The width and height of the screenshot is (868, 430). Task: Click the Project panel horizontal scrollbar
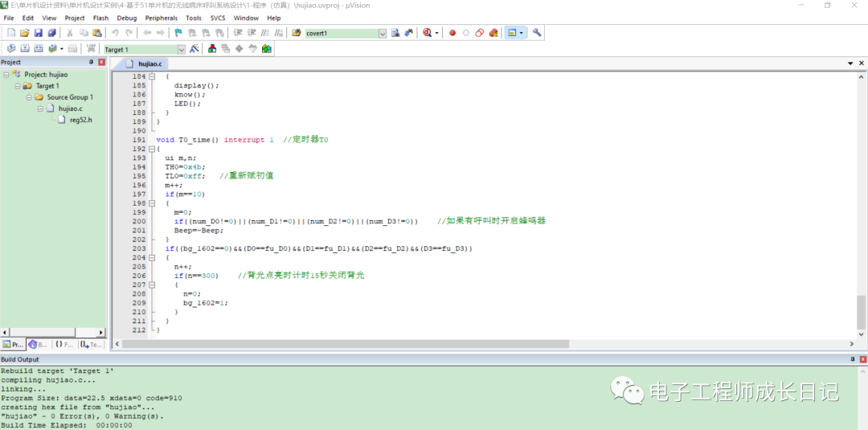pyautogui.click(x=53, y=332)
